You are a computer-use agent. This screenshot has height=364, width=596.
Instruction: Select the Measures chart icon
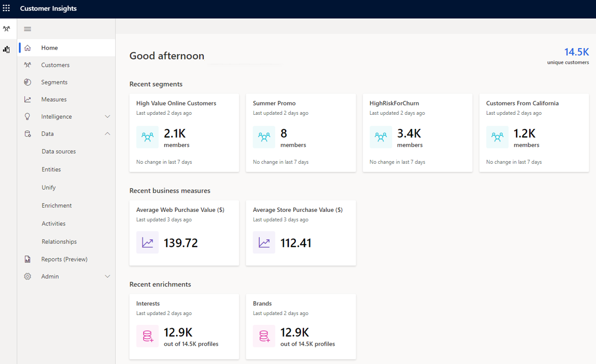(28, 99)
